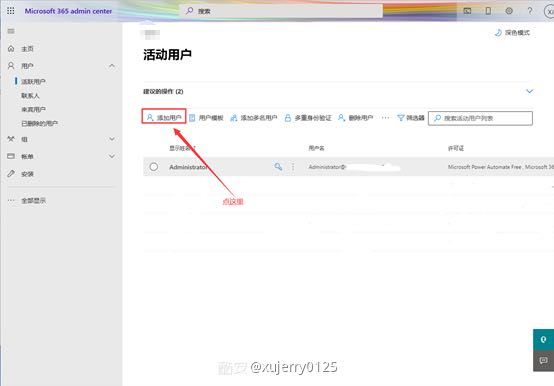Click the 添加用户 button
Viewport: 554px width, 386px height.
pos(164,118)
